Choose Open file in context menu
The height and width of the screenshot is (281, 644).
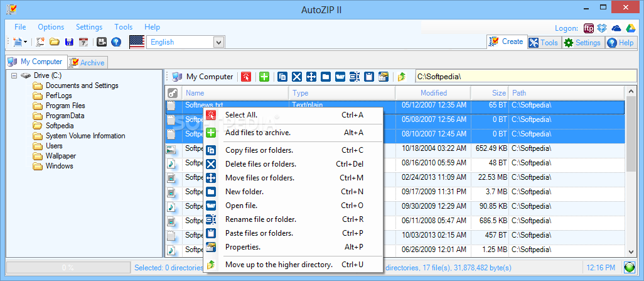coord(293,206)
